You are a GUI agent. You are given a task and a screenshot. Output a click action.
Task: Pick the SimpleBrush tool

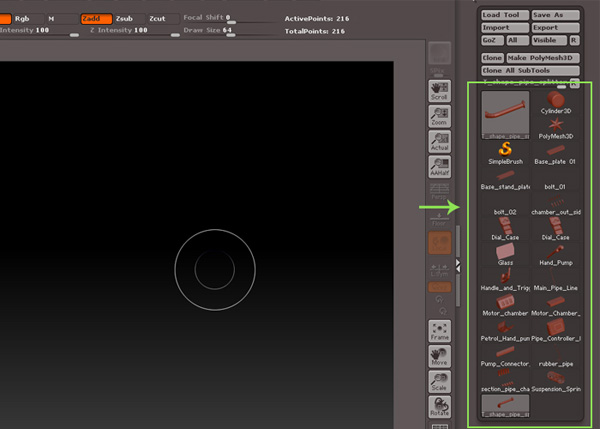pyautogui.click(x=505, y=152)
